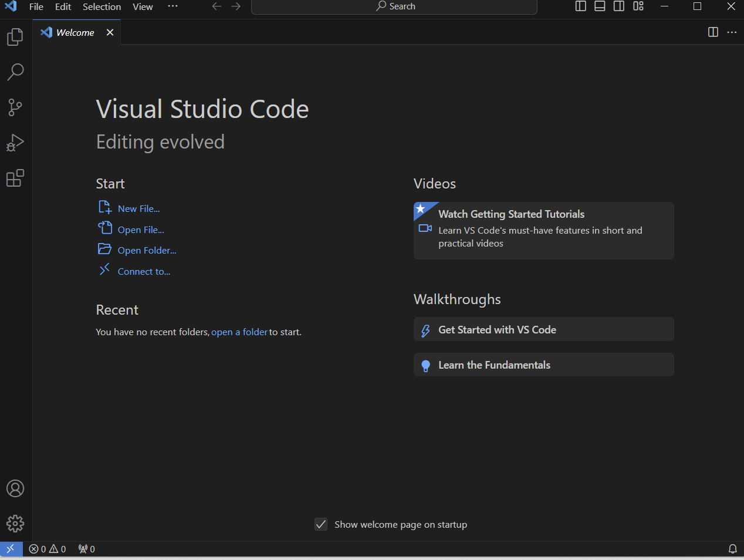Go forward with the right arrow
The image size is (744, 560).
(236, 6)
